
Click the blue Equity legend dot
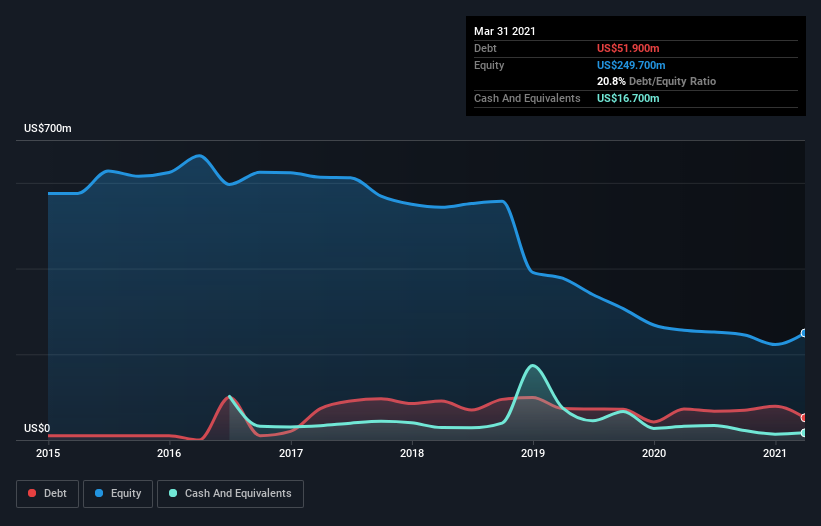[99, 493]
